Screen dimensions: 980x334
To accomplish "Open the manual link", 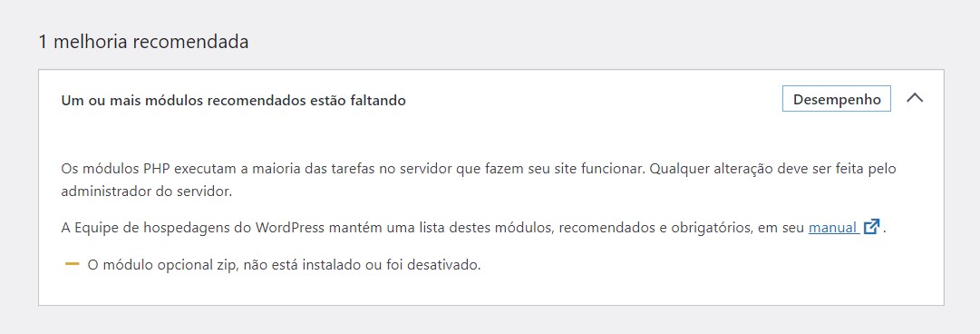I will 832,227.
